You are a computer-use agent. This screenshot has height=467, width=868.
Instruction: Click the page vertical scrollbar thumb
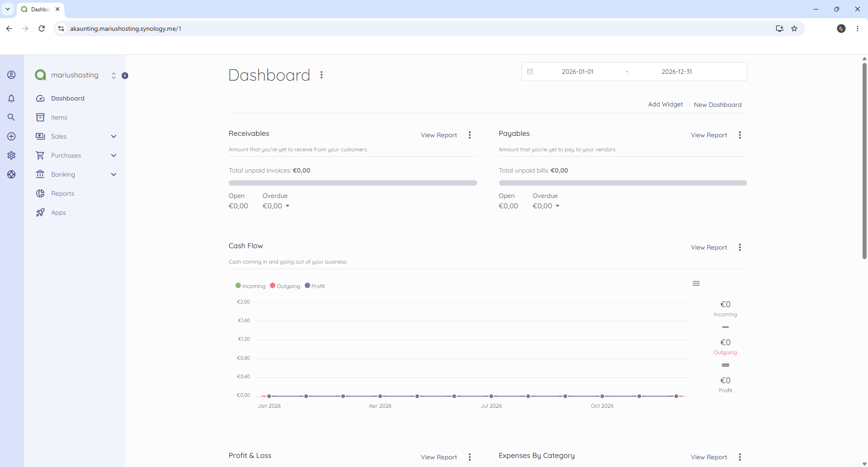(x=864, y=161)
